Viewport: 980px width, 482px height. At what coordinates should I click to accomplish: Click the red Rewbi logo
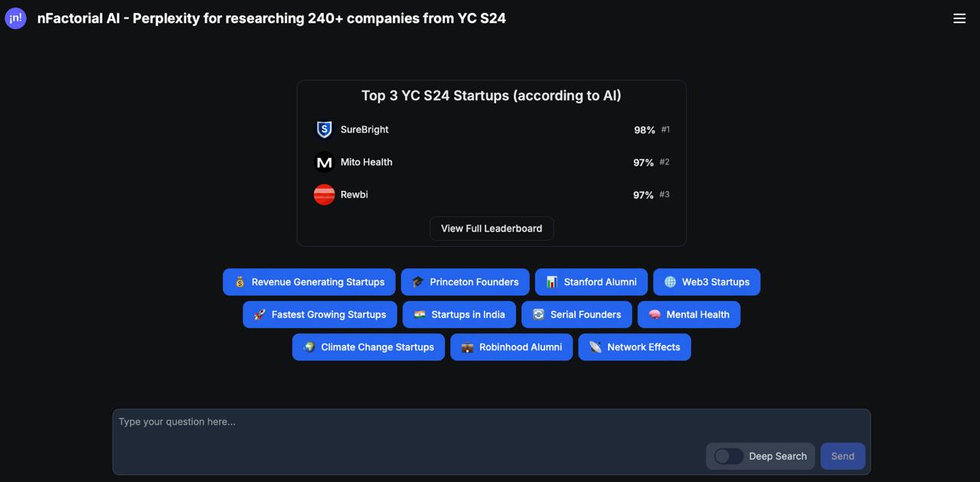(325, 195)
